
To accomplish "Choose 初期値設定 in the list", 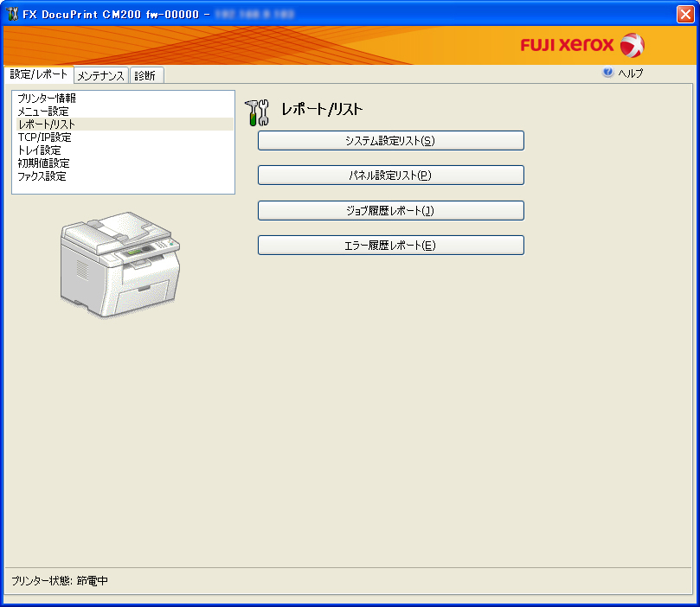I will point(43,163).
